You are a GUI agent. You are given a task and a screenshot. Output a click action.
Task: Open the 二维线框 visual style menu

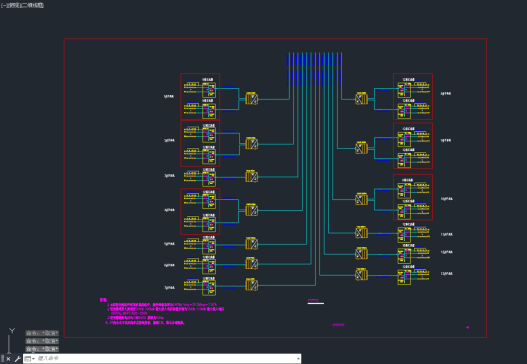[32, 5]
